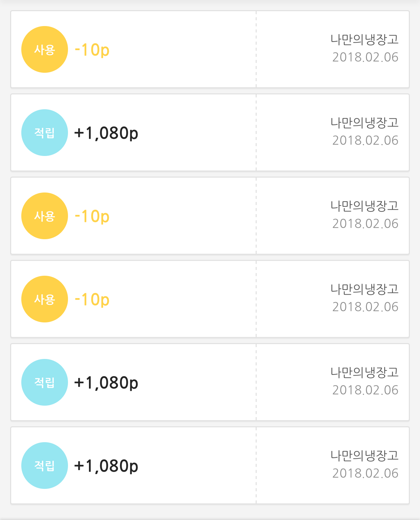Click 나만의냉장고 in the third transaction
This screenshot has height=520, width=420.
point(365,206)
